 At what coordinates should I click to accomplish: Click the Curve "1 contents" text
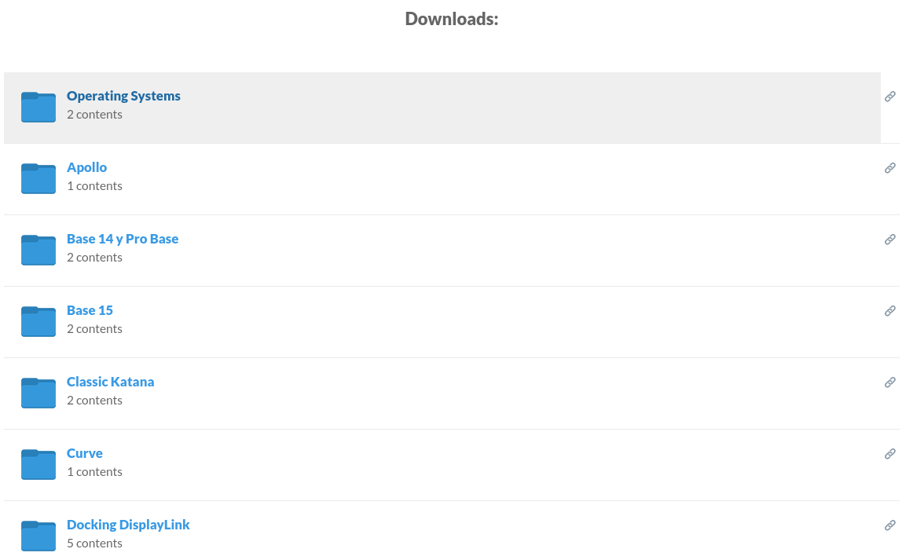tap(94, 472)
